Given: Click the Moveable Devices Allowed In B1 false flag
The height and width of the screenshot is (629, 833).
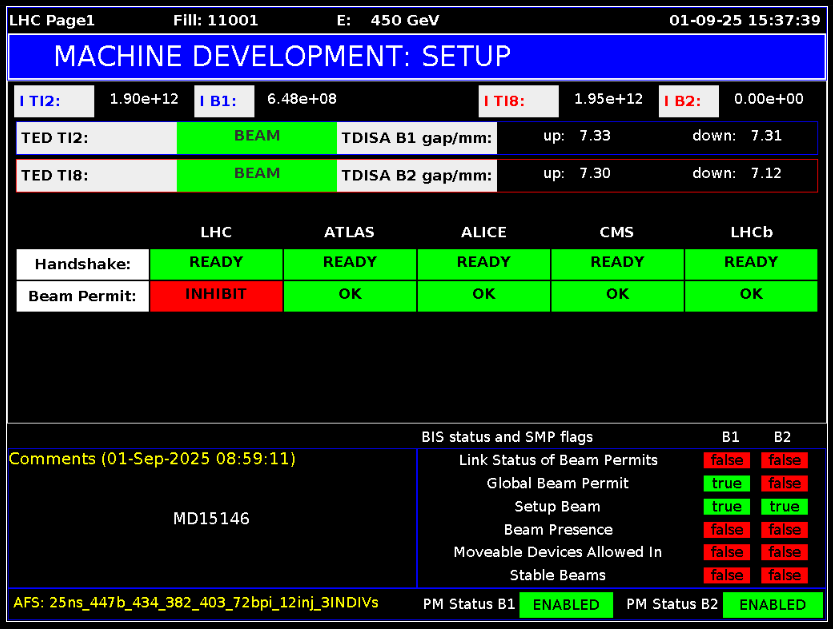Looking at the screenshot, I should coord(727,552).
